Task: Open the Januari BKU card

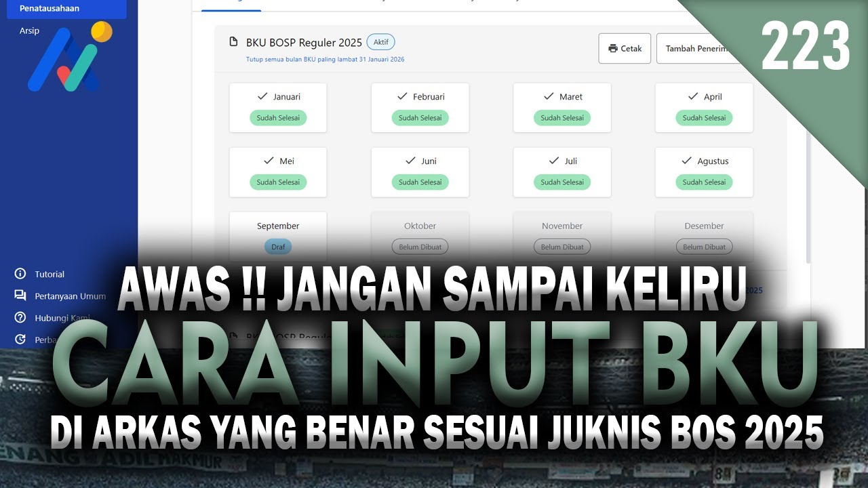Action: pyautogui.click(x=278, y=108)
